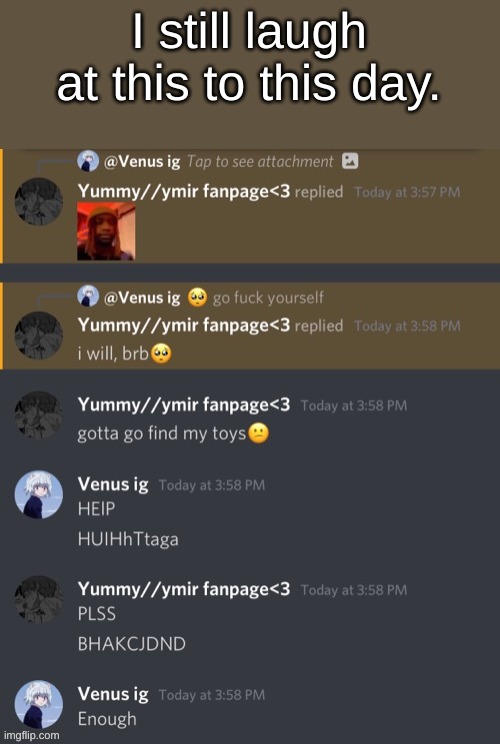500x744 pixels.
Task: Click confused emoji after 'find my toys'
Action: (259, 433)
